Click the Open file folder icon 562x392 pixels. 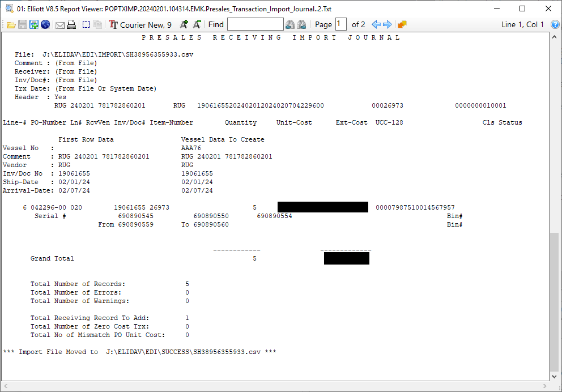(11, 24)
